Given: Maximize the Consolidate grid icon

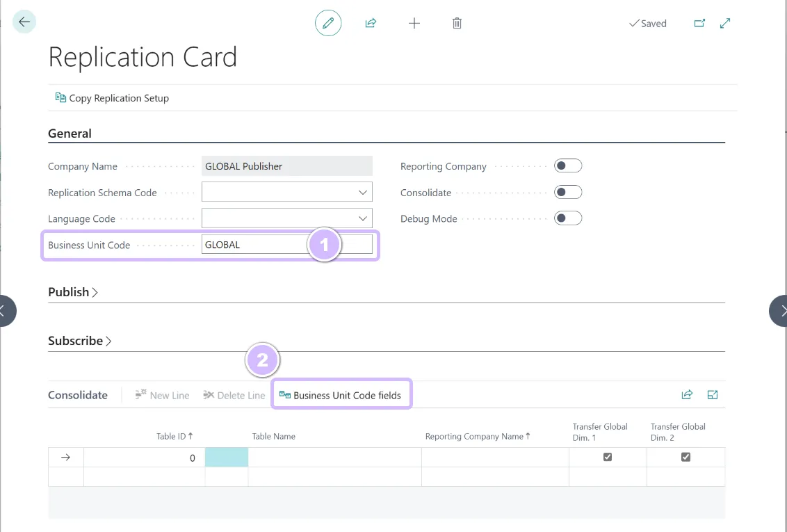Looking at the screenshot, I should (x=713, y=395).
